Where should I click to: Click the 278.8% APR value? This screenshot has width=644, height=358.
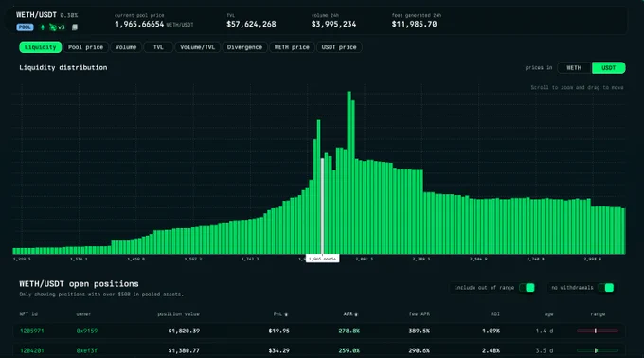click(x=349, y=331)
